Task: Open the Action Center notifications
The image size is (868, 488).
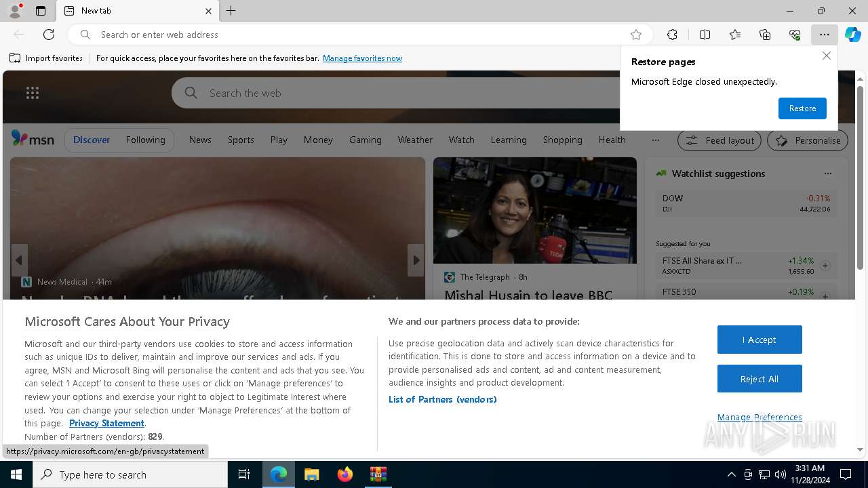Action: click(x=846, y=474)
